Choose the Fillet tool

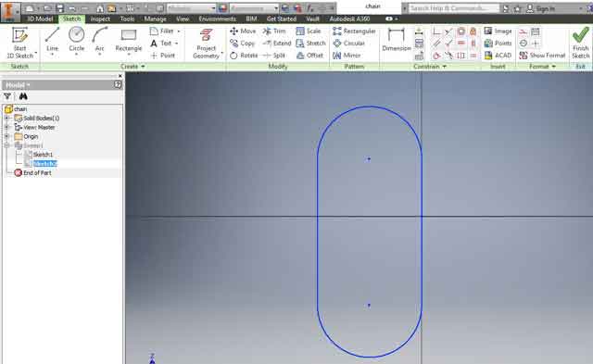(162, 31)
